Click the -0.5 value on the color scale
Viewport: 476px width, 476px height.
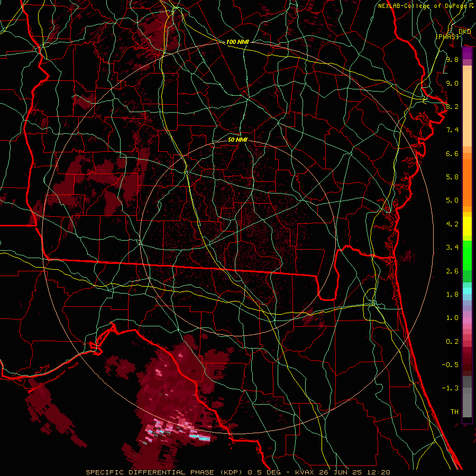[x=450, y=365]
